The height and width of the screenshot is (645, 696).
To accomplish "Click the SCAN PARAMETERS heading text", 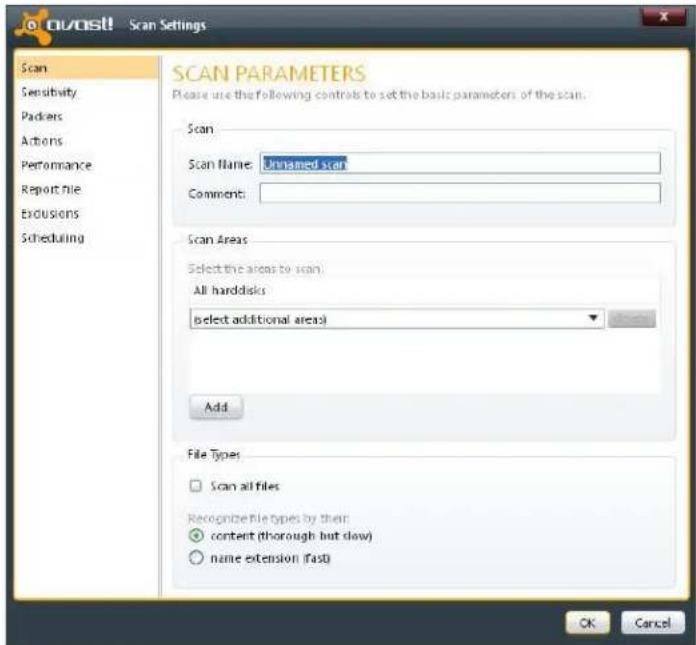I will (269, 74).
